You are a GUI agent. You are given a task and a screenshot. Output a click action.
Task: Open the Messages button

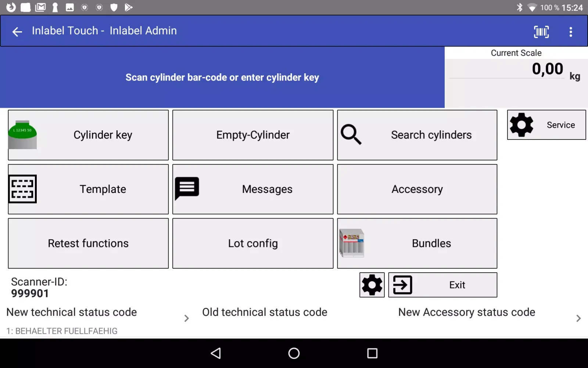pos(253,189)
